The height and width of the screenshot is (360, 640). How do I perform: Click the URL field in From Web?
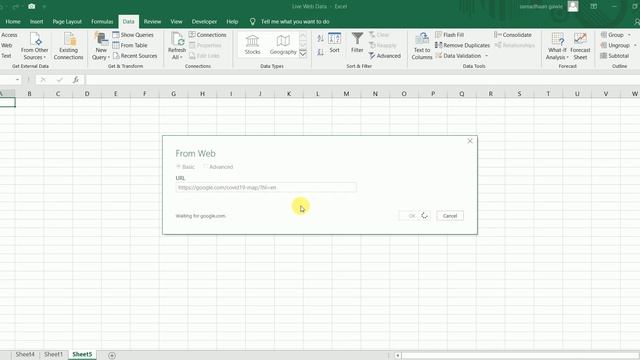pyautogui.click(x=266, y=187)
